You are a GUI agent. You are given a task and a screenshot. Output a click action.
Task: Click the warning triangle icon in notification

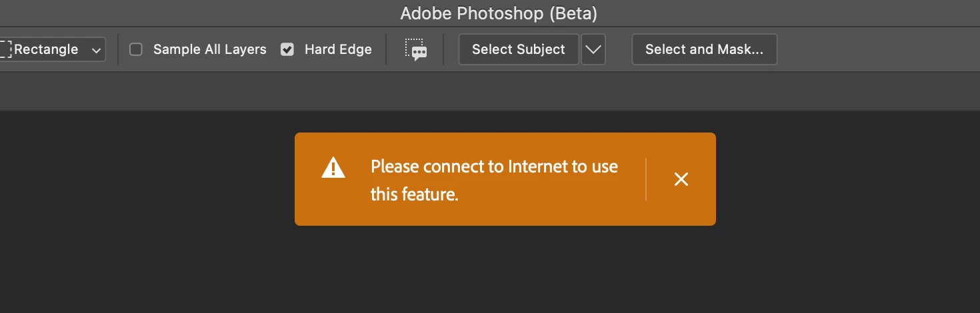(333, 168)
